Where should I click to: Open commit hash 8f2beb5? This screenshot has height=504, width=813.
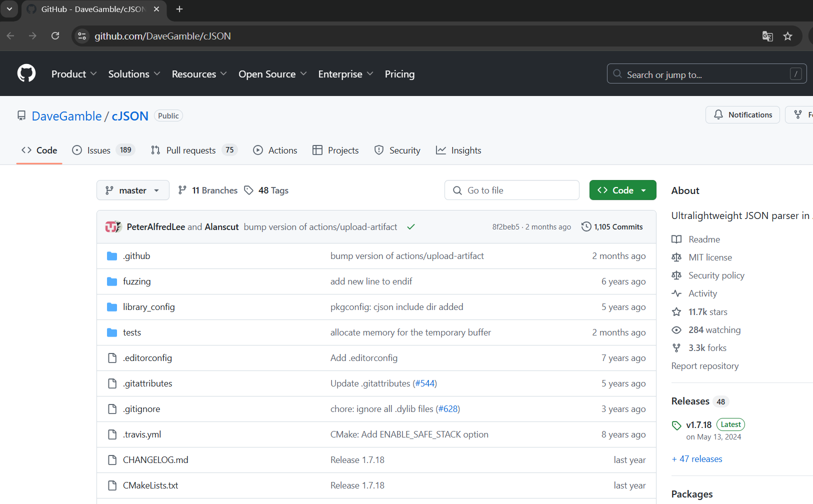[x=505, y=227]
